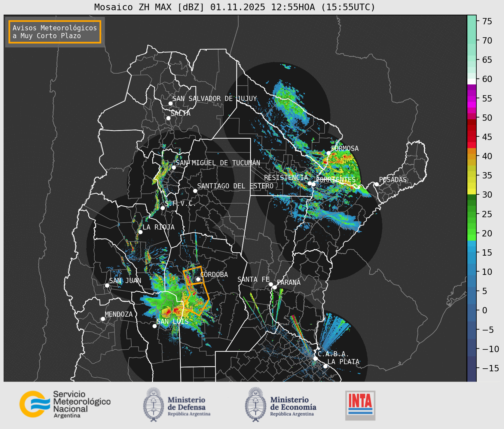Click the SALTA label
The height and width of the screenshot is (429, 504).
(x=181, y=113)
